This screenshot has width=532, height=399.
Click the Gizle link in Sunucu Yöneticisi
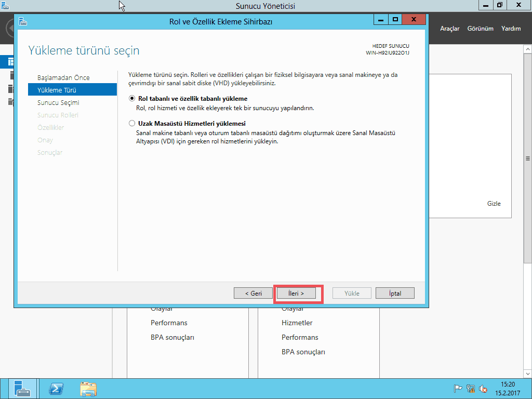[x=494, y=204]
